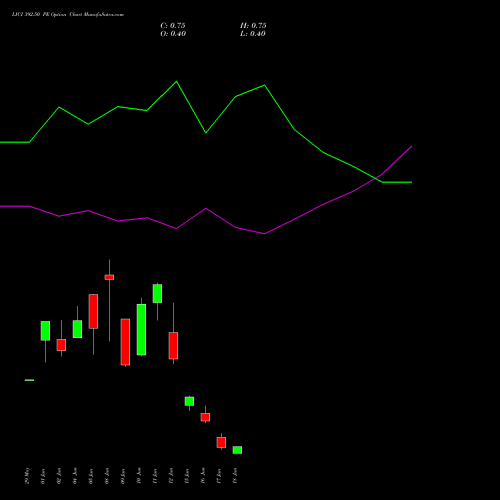The height and width of the screenshot is (500, 500).
Task: Select the red candle above 17 Jun
Action: pyautogui.click(x=221, y=442)
